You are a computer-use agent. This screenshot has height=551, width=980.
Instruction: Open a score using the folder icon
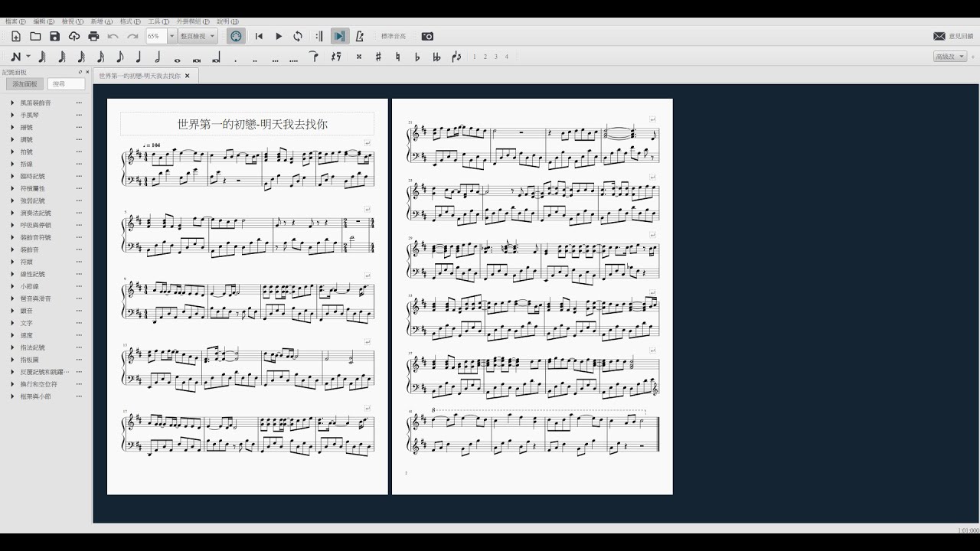click(x=35, y=36)
